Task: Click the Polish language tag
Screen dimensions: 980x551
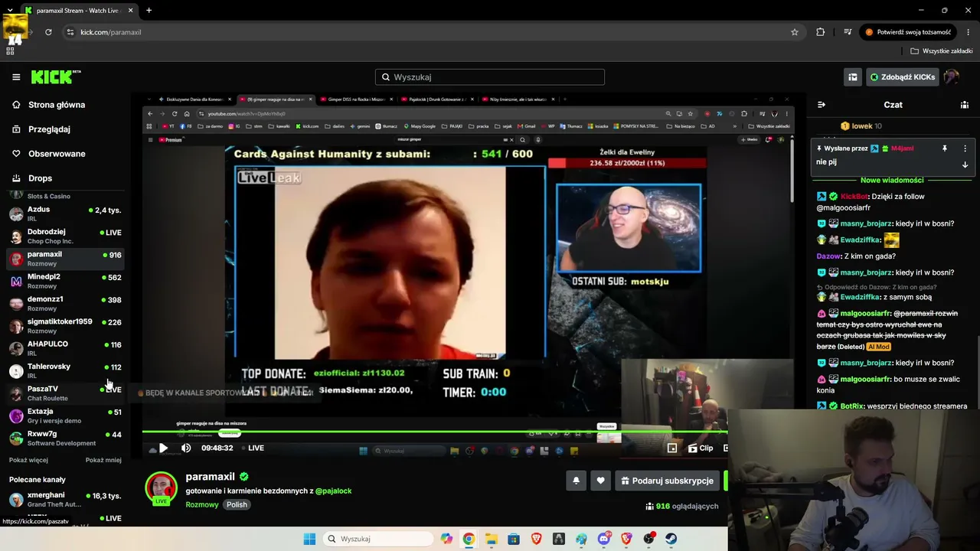Action: (237, 504)
